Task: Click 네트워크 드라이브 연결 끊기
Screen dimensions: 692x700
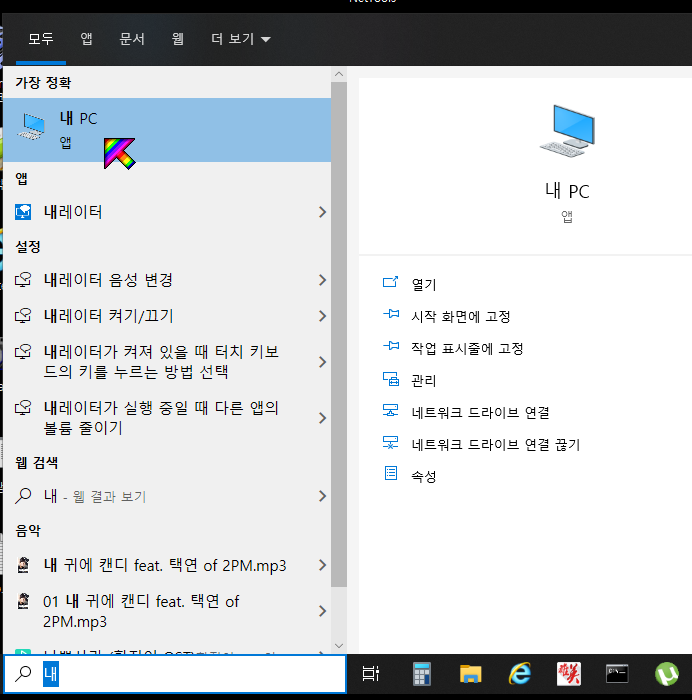Action: pos(496,444)
